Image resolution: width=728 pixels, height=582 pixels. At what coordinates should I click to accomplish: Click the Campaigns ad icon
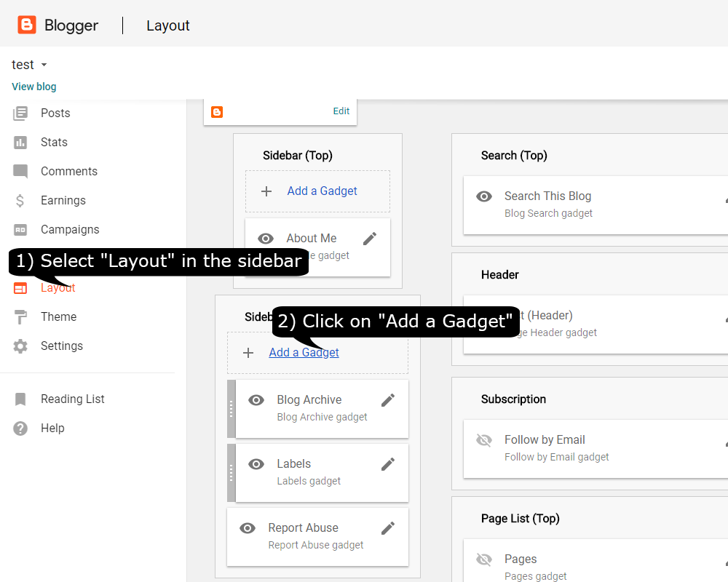click(20, 230)
